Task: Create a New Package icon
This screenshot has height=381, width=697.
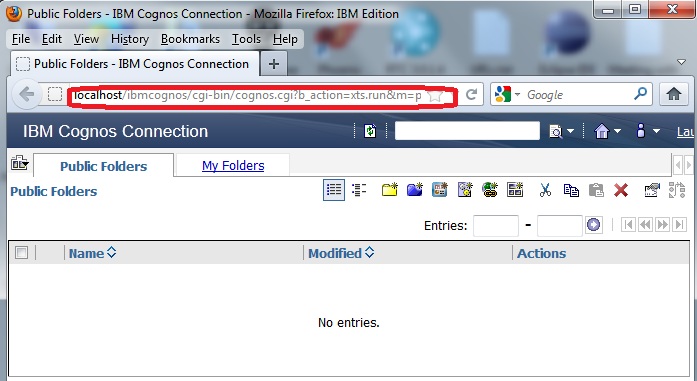Action: click(x=414, y=190)
